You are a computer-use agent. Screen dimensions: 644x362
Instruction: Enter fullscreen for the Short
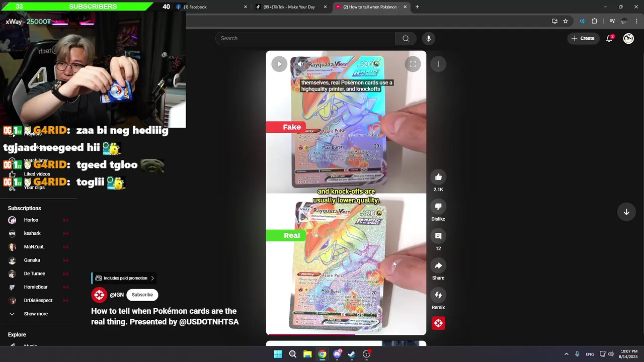(413, 64)
